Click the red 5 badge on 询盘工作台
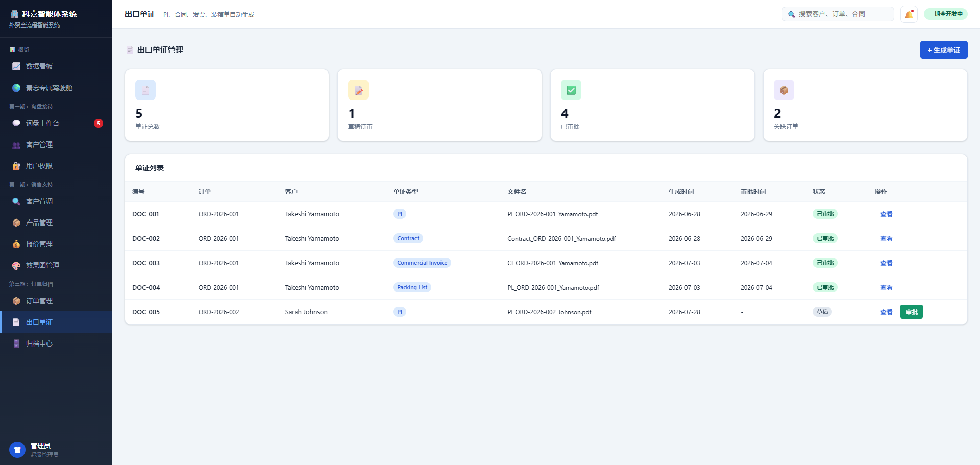The width and height of the screenshot is (980, 465). tap(99, 123)
